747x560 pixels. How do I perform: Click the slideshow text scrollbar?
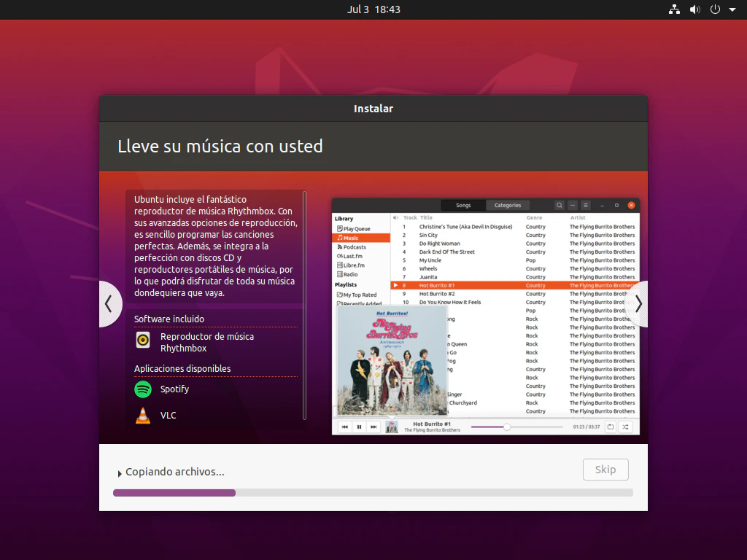[x=304, y=306]
